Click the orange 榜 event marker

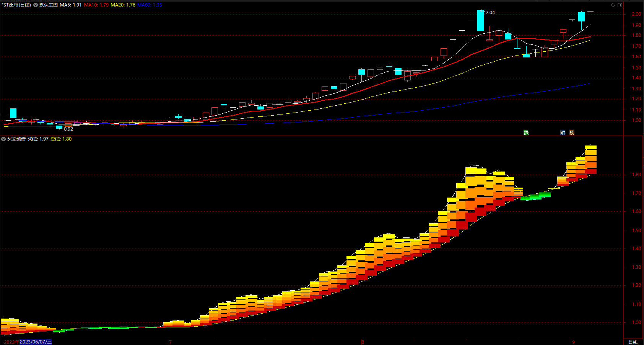pos(572,132)
